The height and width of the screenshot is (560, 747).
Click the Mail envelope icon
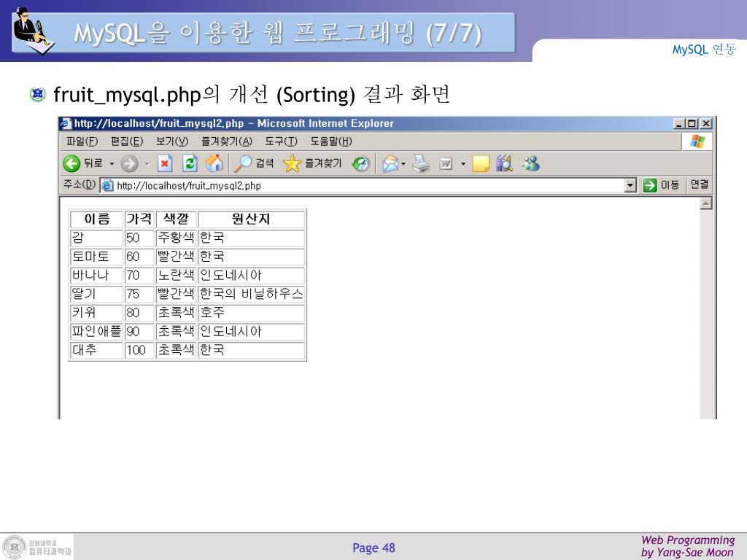(390, 164)
